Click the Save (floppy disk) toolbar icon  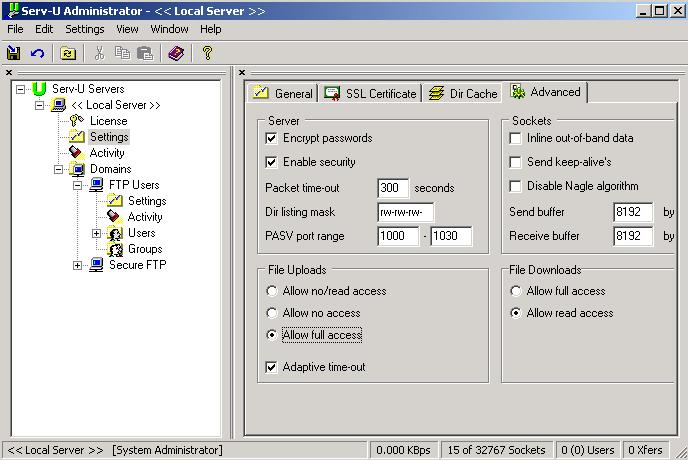[14, 54]
